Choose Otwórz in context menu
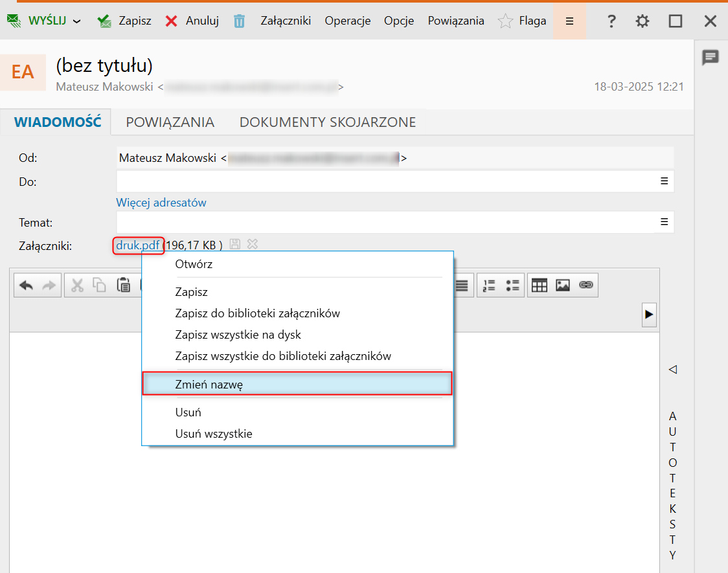 297,264
